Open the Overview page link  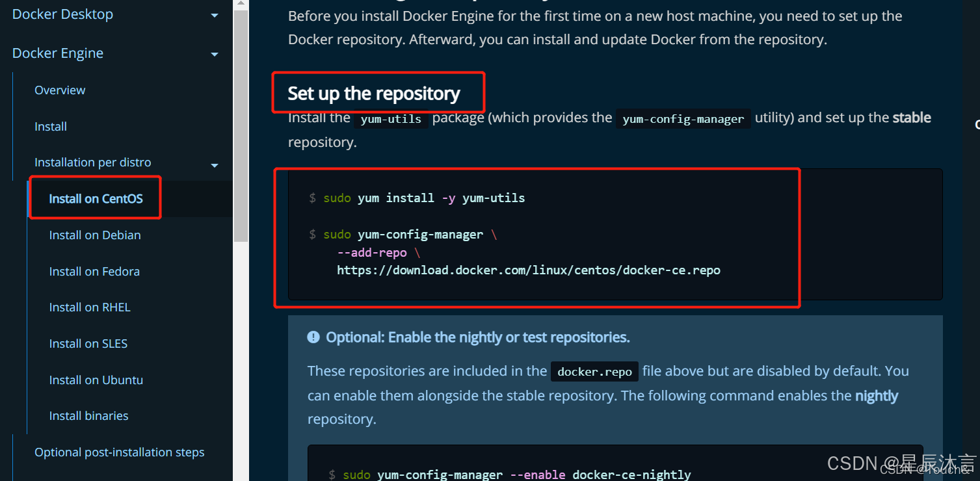(60, 90)
